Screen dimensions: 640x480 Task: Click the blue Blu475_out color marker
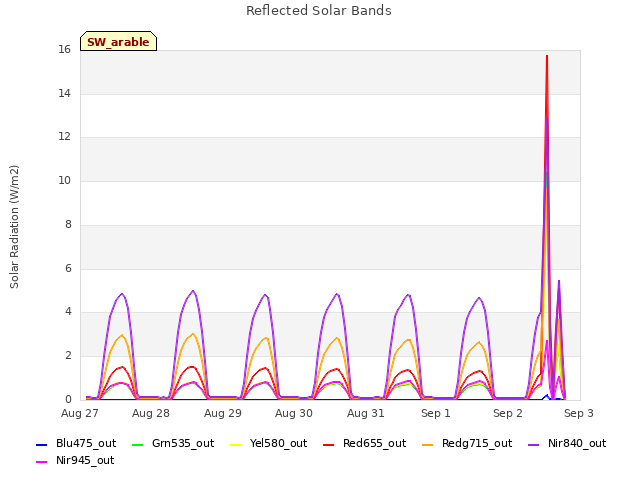coord(42,444)
